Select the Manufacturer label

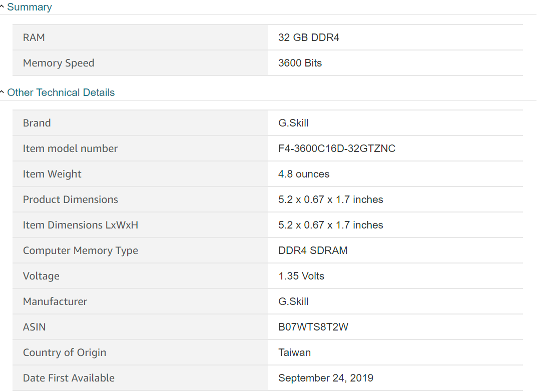pos(55,301)
